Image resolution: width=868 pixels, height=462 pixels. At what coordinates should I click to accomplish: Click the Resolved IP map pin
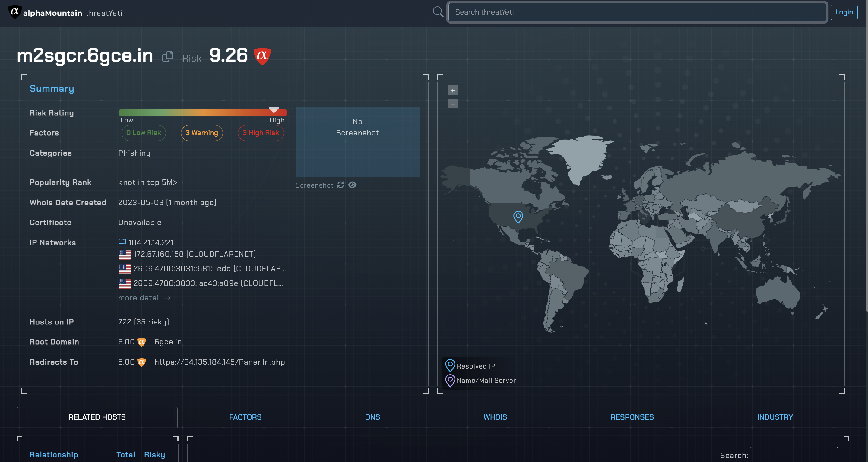[x=518, y=217]
